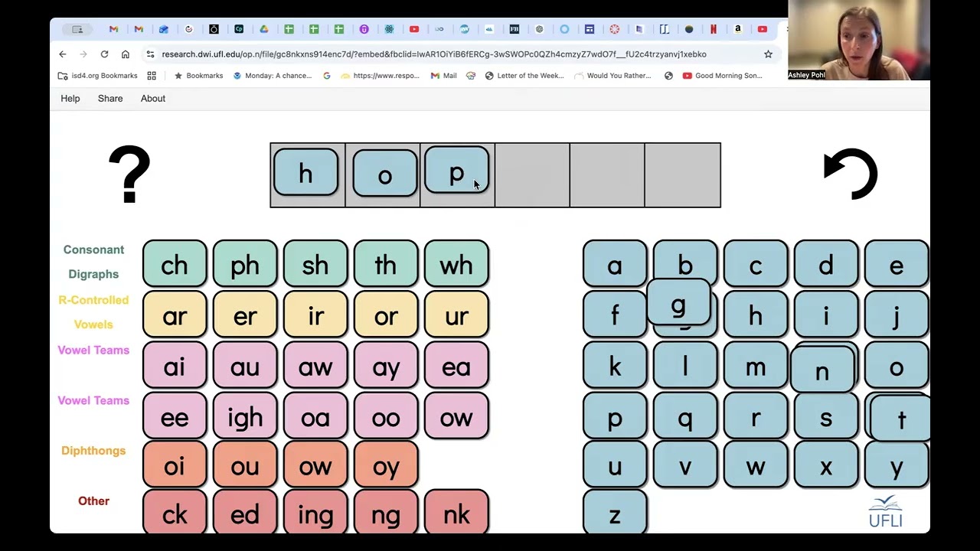Select the 'ing' suffix tile
The image size is (980, 551).
tap(315, 513)
